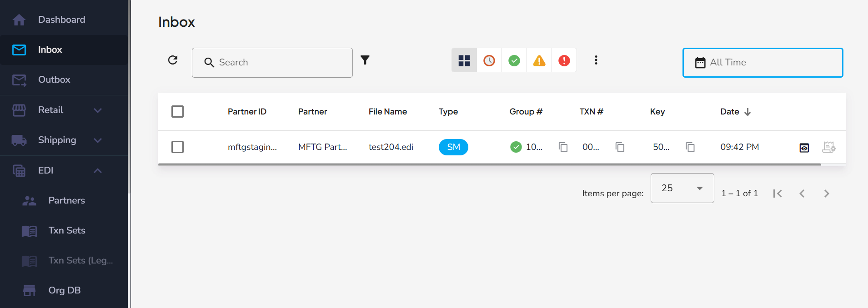868x308 pixels.
Task: Open the items per page dropdown
Action: [x=682, y=188]
